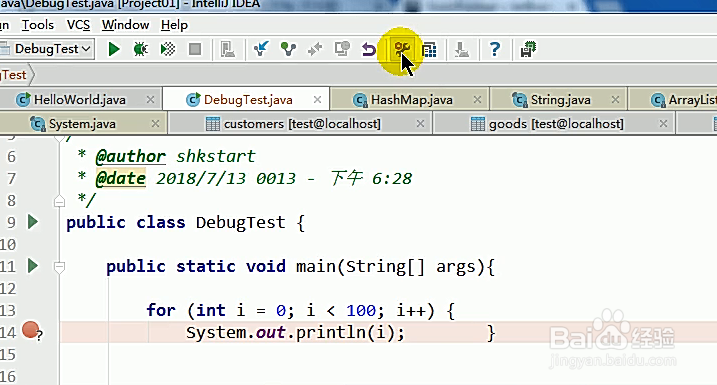717x385 pixels.
Task: Run DebugTest with the green play icon
Action: point(113,49)
